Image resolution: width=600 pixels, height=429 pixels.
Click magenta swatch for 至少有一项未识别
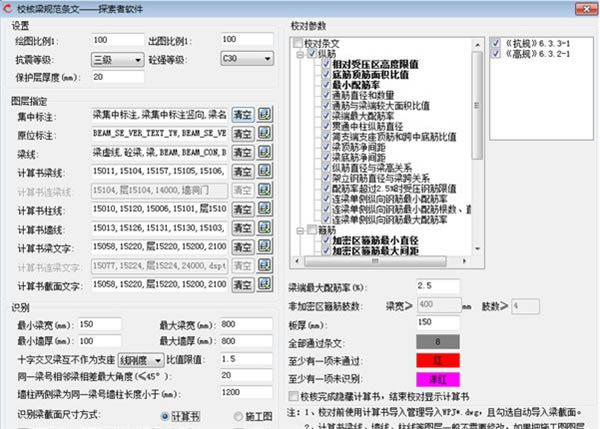coord(438,379)
